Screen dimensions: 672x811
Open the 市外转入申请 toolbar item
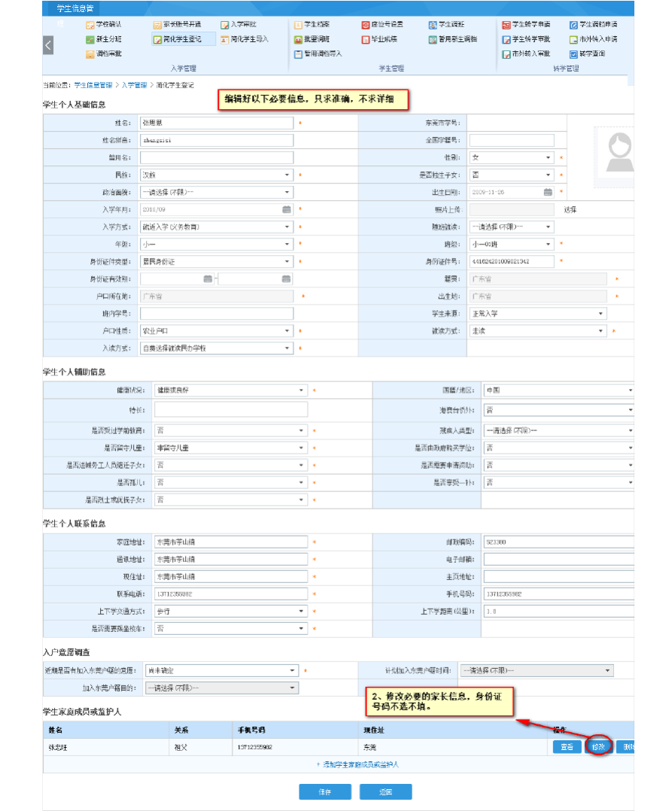click(x=593, y=39)
